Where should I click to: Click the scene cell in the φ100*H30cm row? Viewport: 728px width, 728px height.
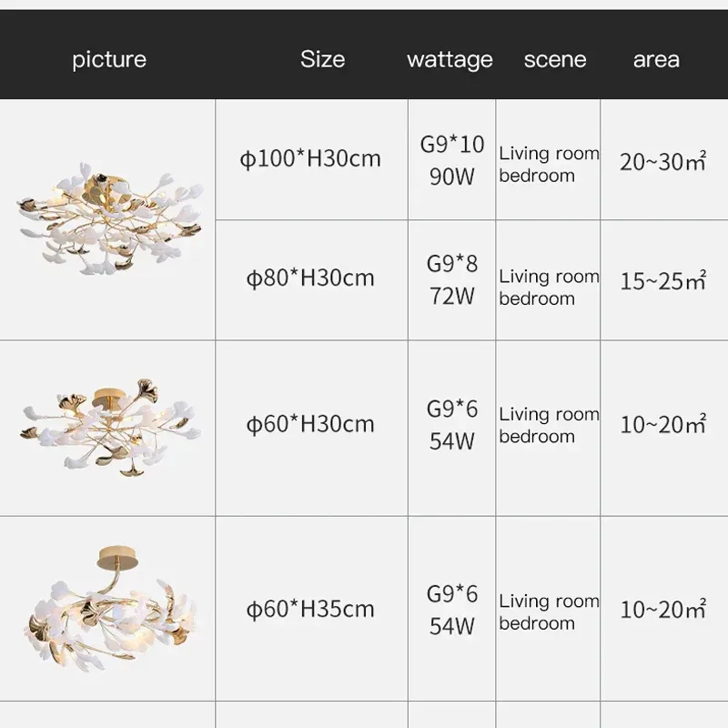pyautogui.click(x=549, y=165)
